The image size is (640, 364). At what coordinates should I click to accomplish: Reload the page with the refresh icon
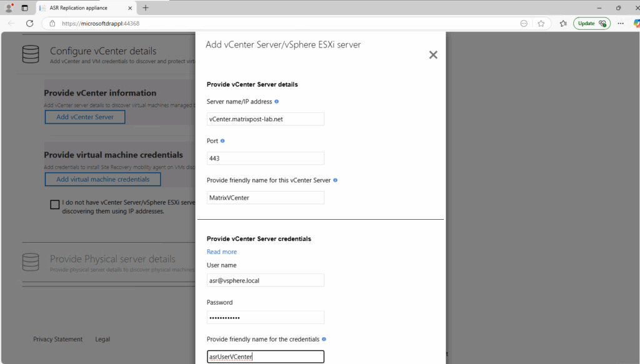tap(30, 23)
